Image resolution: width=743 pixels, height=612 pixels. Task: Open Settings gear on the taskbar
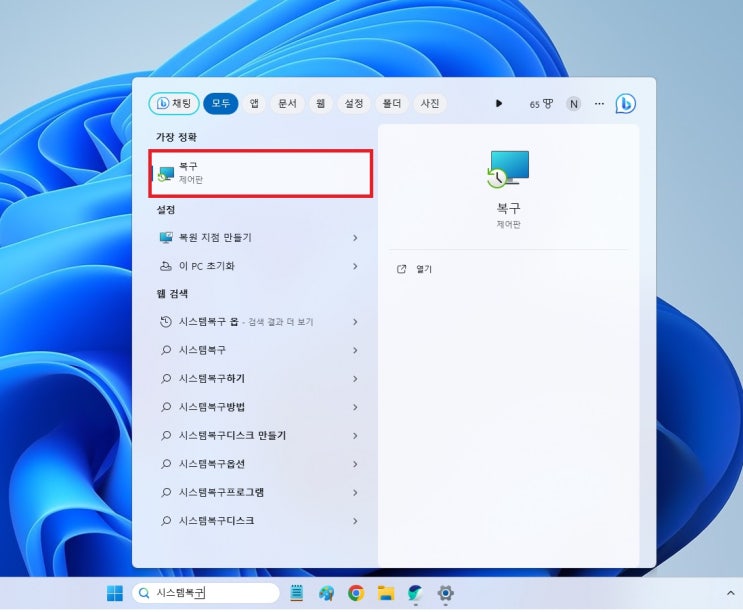coord(445,593)
